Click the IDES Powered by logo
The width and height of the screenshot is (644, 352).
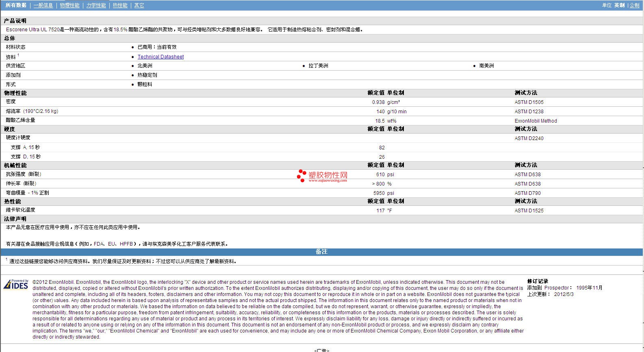point(16,284)
